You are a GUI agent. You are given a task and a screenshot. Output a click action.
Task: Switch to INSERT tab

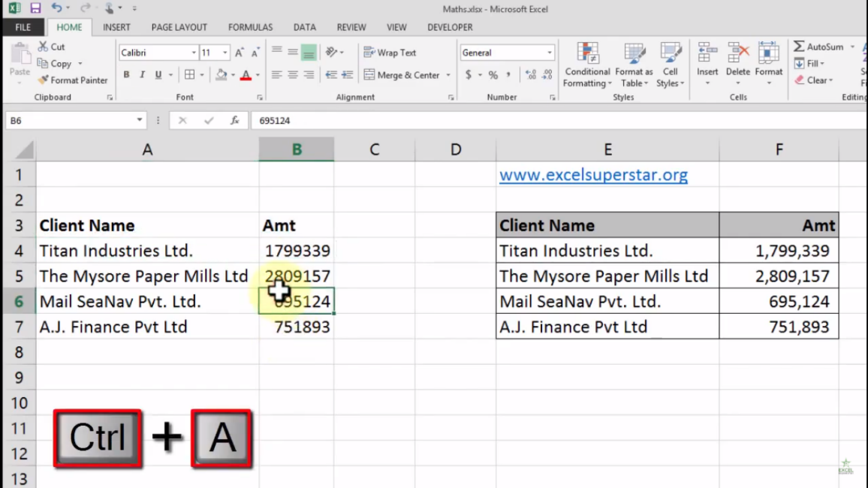pyautogui.click(x=116, y=27)
